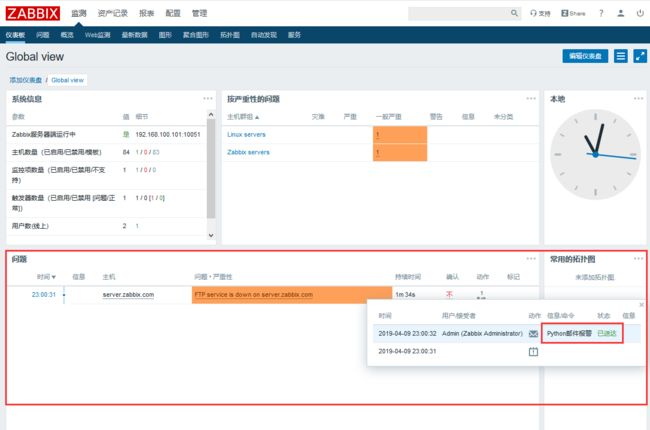Click the Admin (Zabbix Administrator) recipient text
Image resolution: width=650 pixels, height=430 pixels.
[x=482, y=333]
